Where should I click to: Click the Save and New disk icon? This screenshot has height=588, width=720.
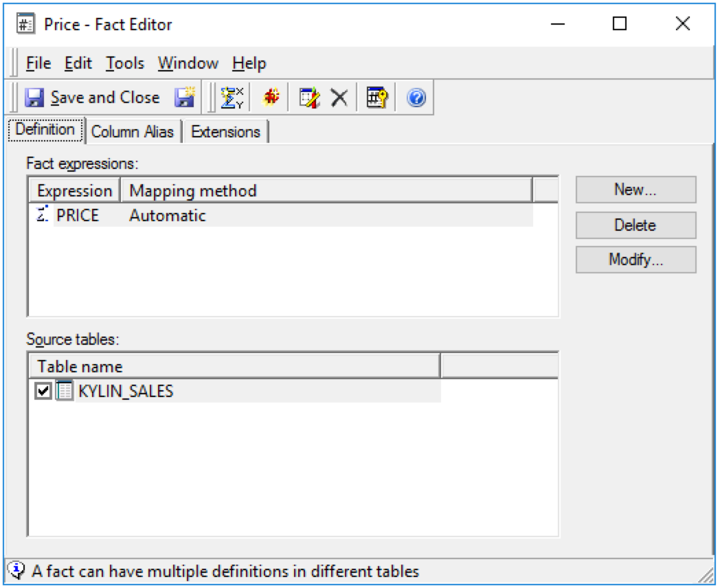tap(183, 98)
